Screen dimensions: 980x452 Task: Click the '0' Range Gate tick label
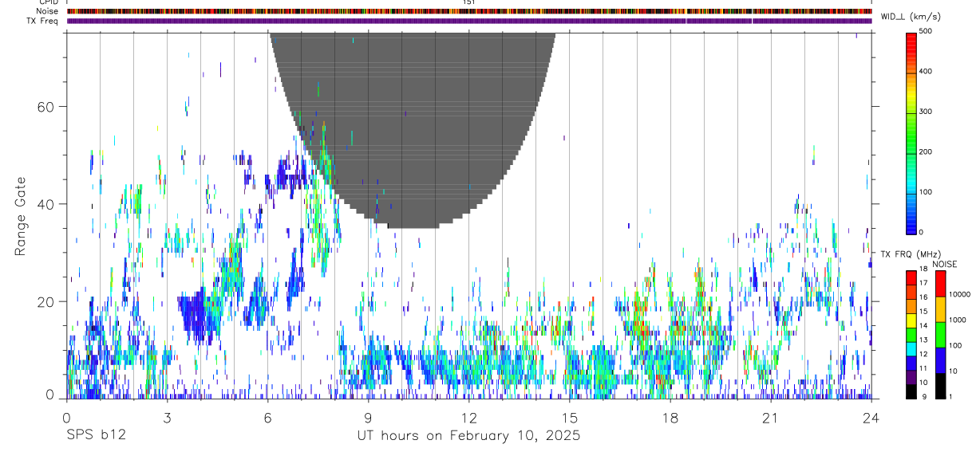click(x=50, y=394)
